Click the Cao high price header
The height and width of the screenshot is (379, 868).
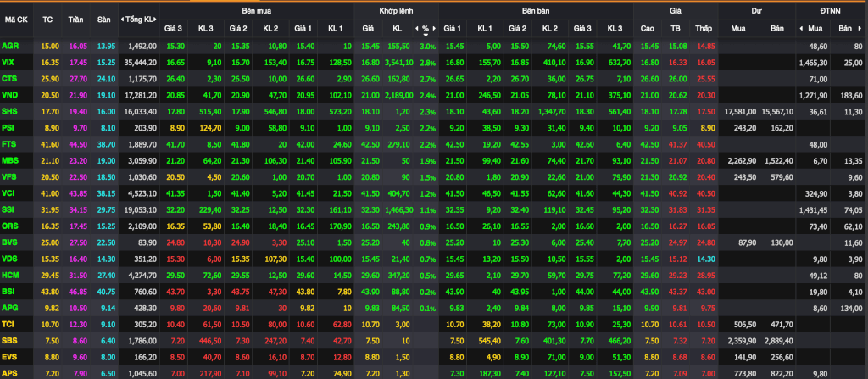click(647, 28)
